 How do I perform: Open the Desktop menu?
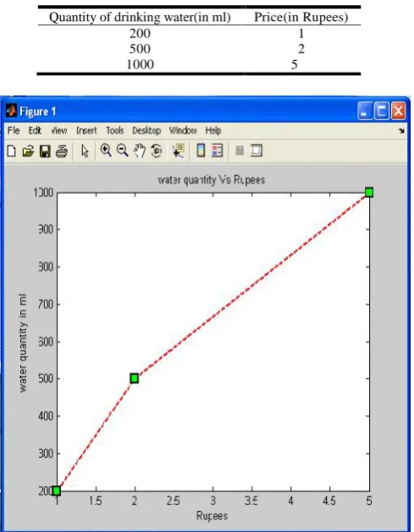(146, 130)
